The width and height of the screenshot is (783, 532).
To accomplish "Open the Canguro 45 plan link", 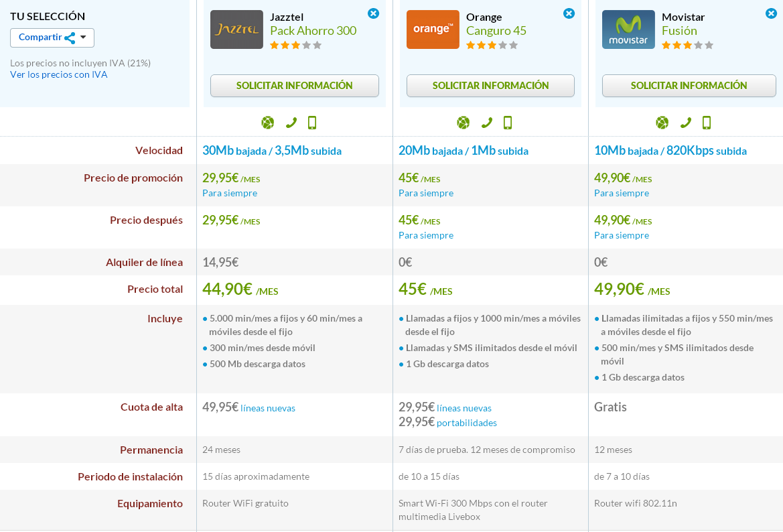I will (x=496, y=31).
